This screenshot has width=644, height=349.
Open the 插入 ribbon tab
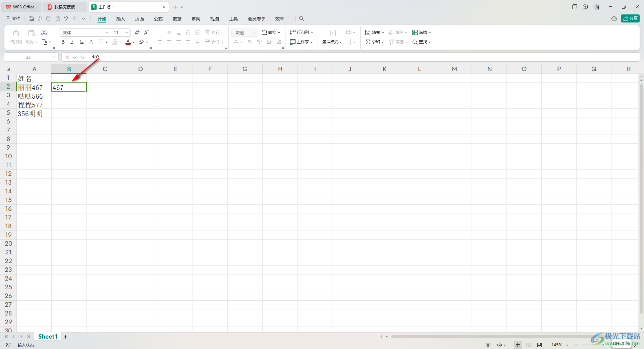pos(120,19)
